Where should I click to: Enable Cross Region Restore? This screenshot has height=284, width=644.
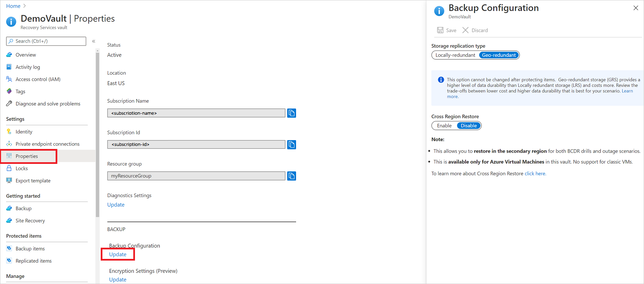tap(444, 126)
